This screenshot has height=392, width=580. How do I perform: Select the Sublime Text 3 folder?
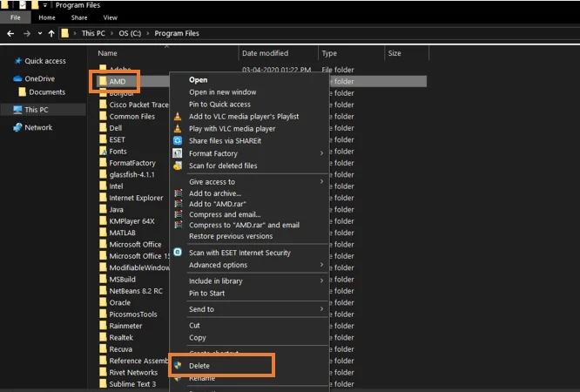point(132,384)
